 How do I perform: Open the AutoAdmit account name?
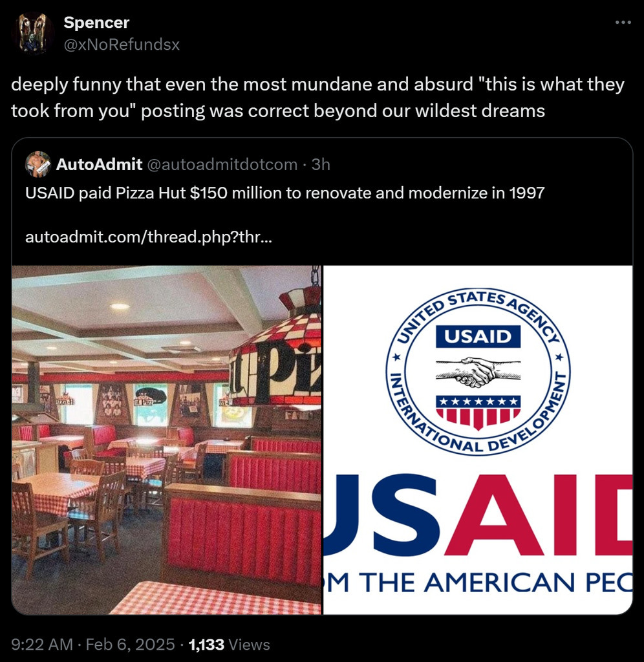tap(99, 164)
